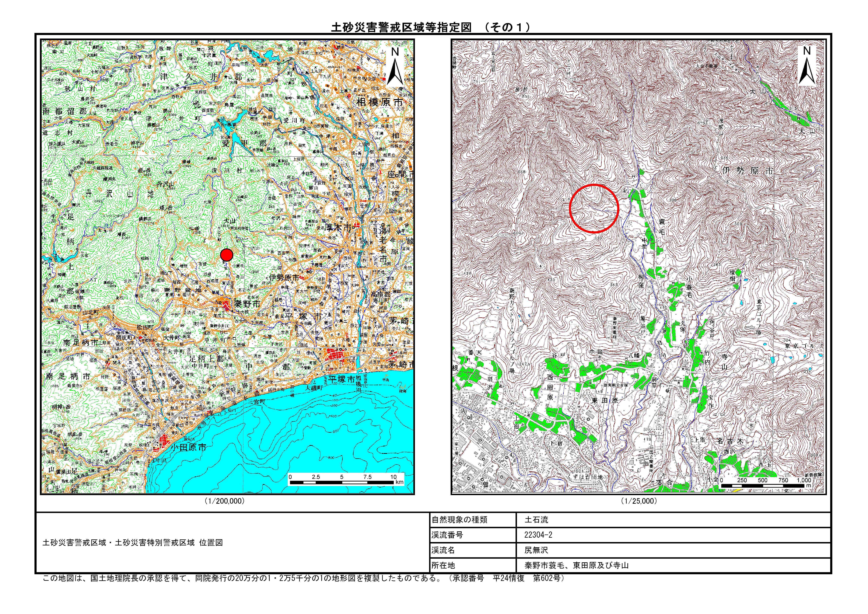Click the 伊勢原市 label on right map
Image resolution: width=868 pixels, height=614 pixels.
747,171
